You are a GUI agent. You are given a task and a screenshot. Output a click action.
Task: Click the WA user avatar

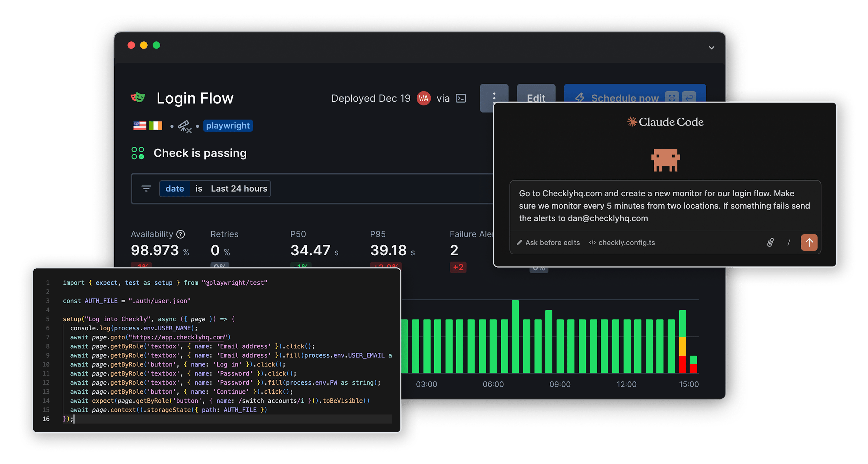[x=424, y=98]
